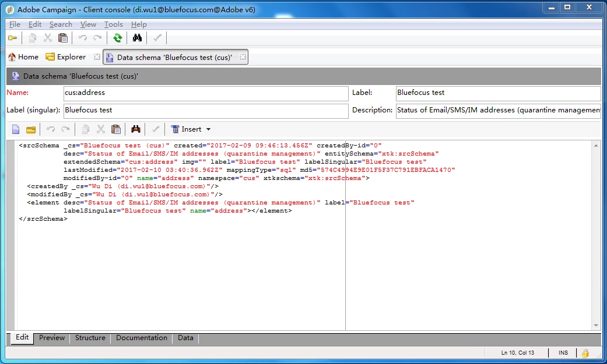
Task: Click the Paste clipboard icon in main toolbar
Action: click(63, 38)
